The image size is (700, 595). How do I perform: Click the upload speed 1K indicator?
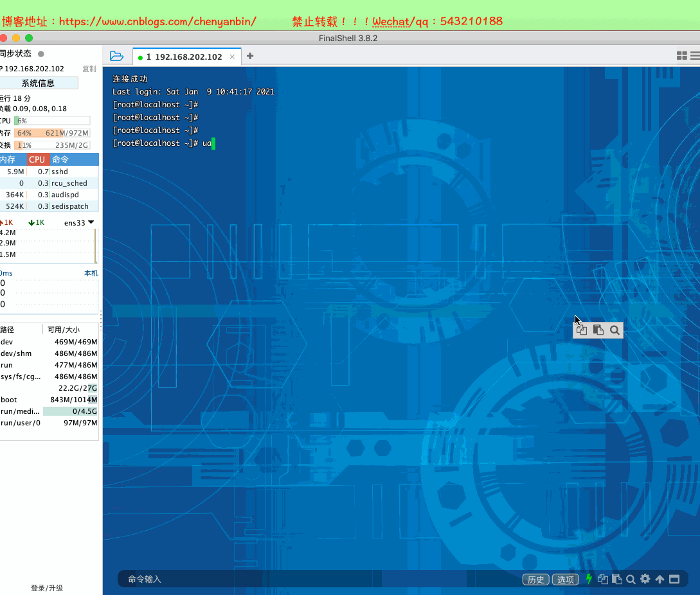[6, 222]
